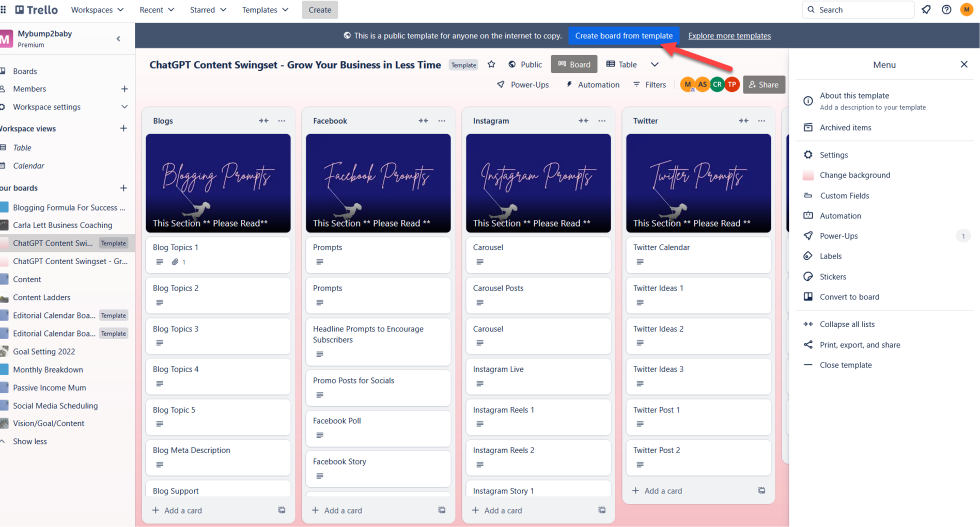Collapse the Facebook list

click(423, 121)
